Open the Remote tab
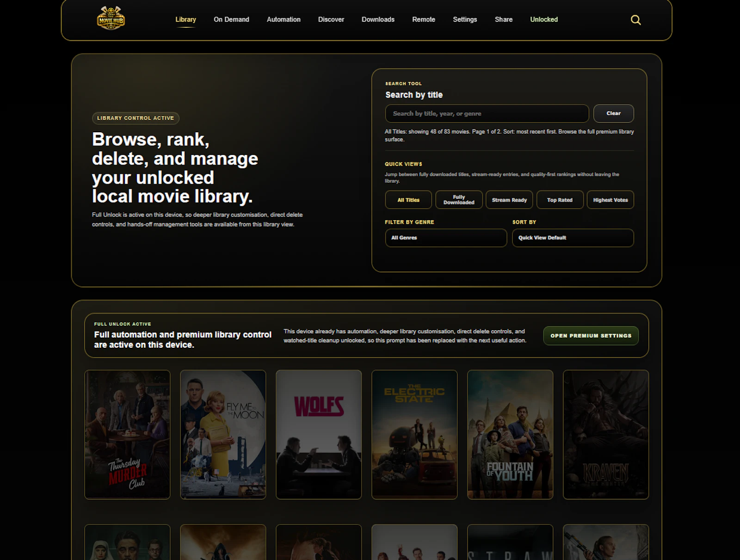Screen dimensions: 740x560 point(424,19)
